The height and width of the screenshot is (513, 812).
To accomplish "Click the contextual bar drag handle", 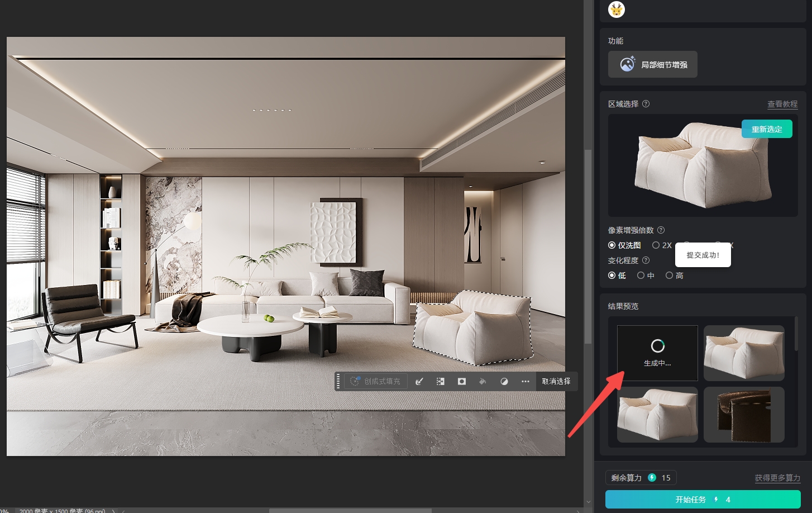I will [338, 381].
